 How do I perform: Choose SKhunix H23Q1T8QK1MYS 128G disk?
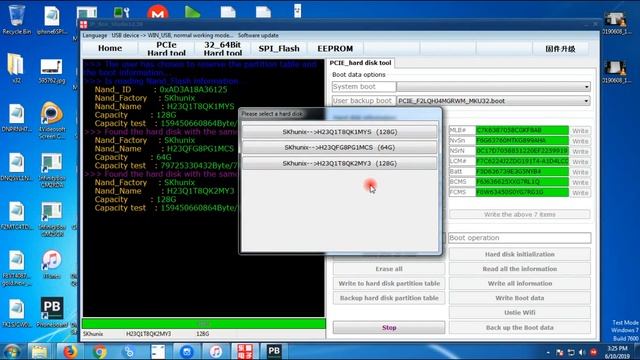[x=339, y=132]
